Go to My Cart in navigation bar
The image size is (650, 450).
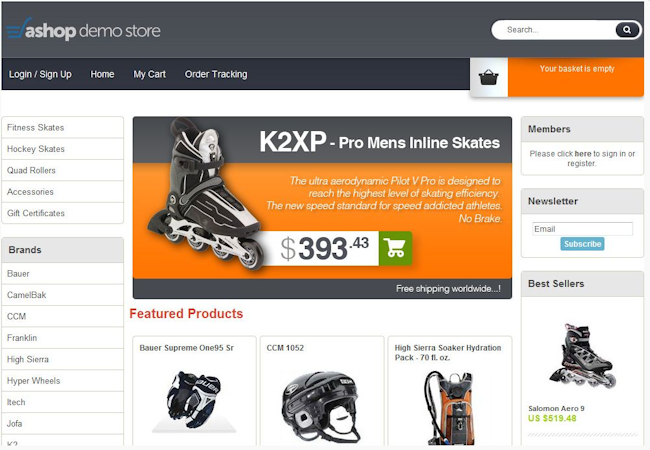coord(149,74)
